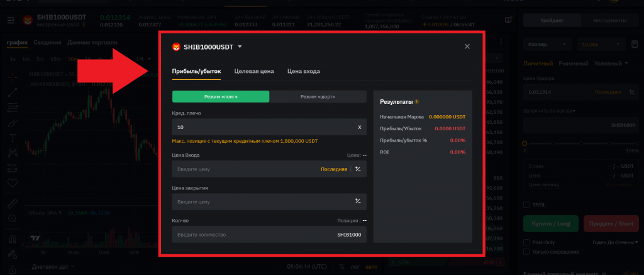Select the text annotation tool

pos(13,138)
